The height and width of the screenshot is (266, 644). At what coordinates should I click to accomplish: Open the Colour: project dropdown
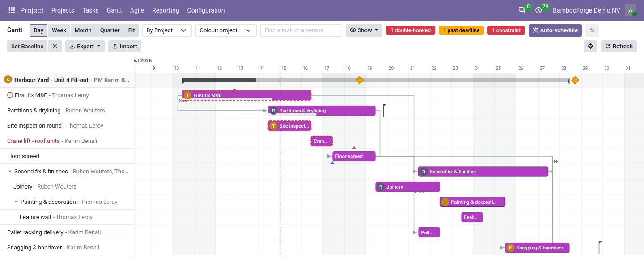click(x=226, y=30)
